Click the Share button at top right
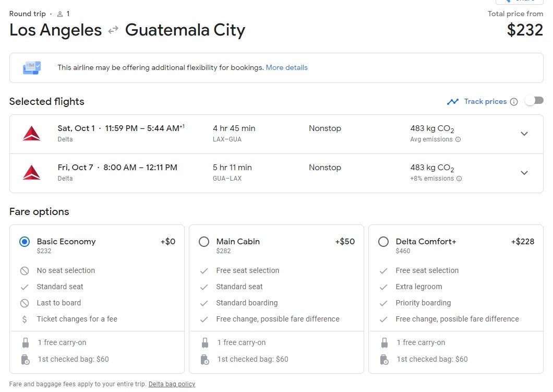This screenshot has width=553, height=392. [x=519, y=2]
